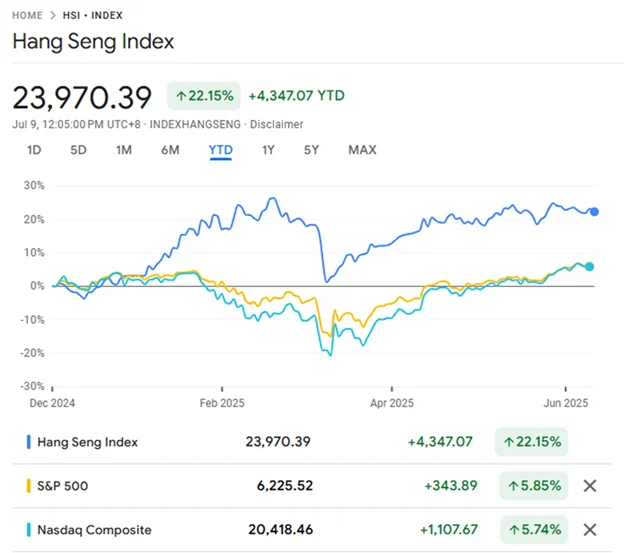The width and height of the screenshot is (624, 553).
Task: Click the HSI · INDEX breadcrumb
Action: 93,16
